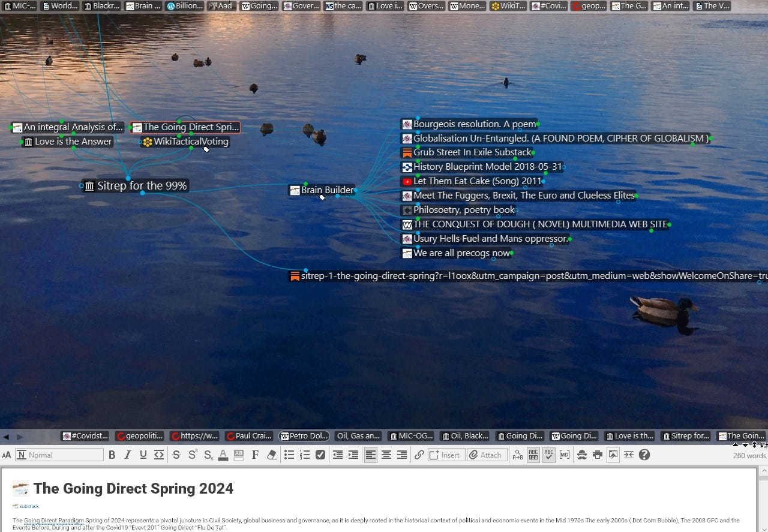Toggle underline formatting
The height and width of the screenshot is (532, 768).
(x=143, y=455)
